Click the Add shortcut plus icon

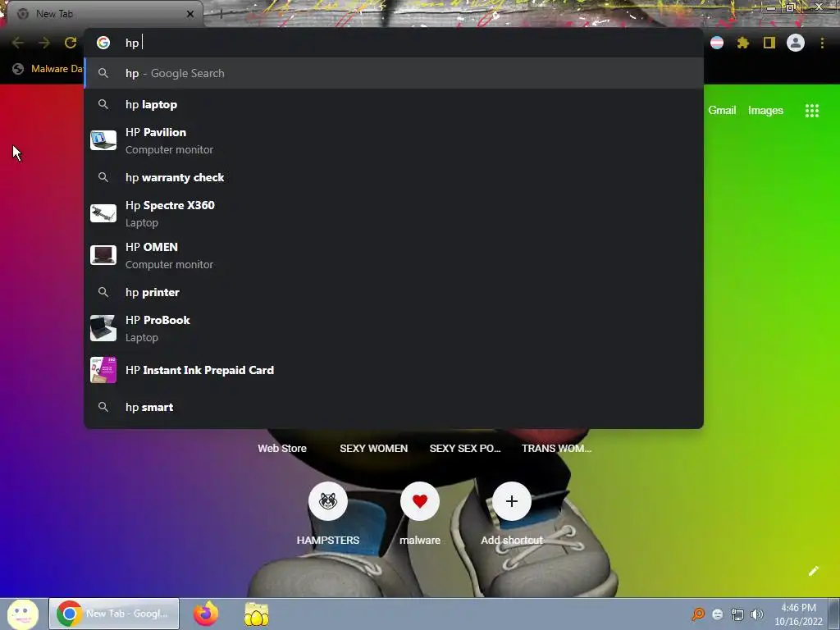point(512,501)
